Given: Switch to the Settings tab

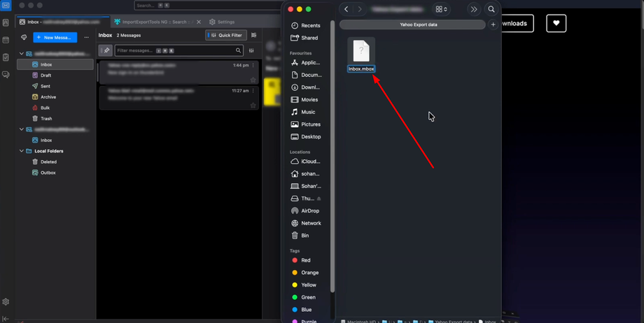Looking at the screenshot, I should point(222,22).
